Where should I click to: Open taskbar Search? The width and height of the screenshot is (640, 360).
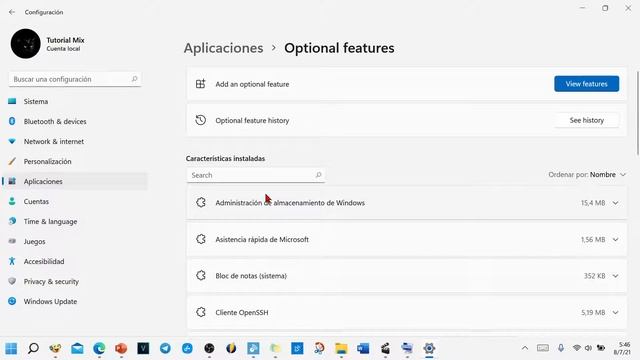click(x=33, y=349)
